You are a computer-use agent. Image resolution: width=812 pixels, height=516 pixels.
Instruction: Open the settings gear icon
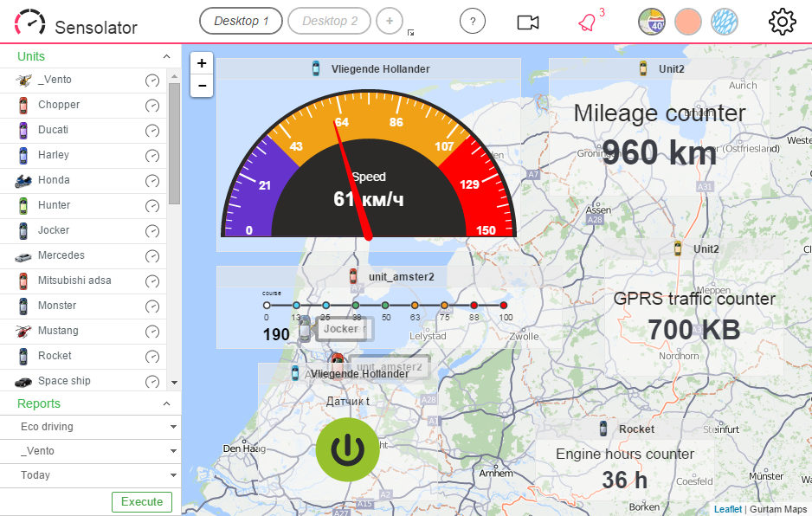782,22
